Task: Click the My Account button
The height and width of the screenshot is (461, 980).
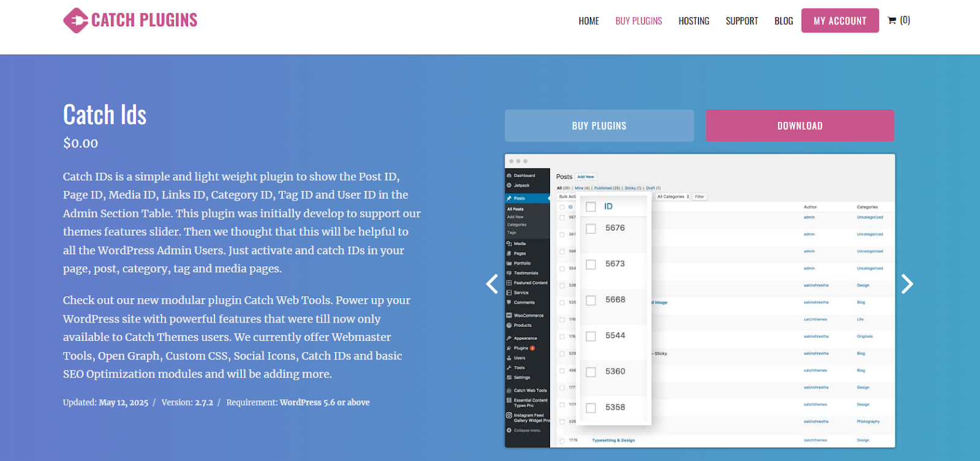Action: 840,21
